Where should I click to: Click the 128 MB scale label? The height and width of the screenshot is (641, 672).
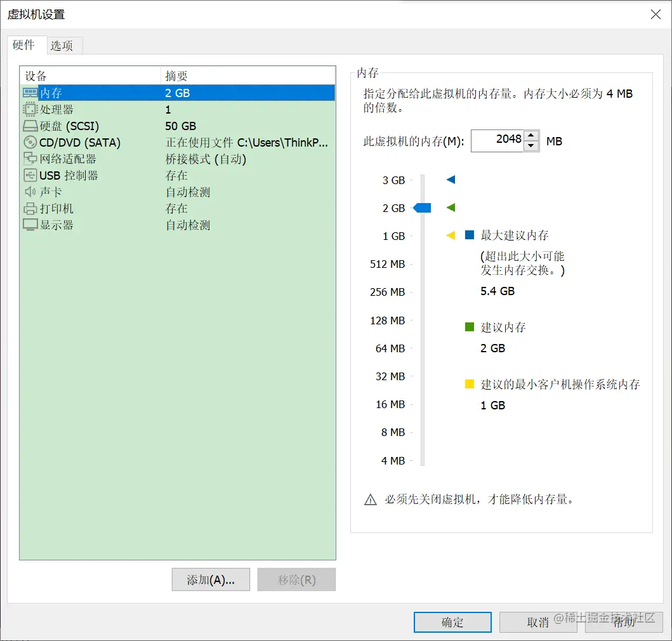point(388,320)
